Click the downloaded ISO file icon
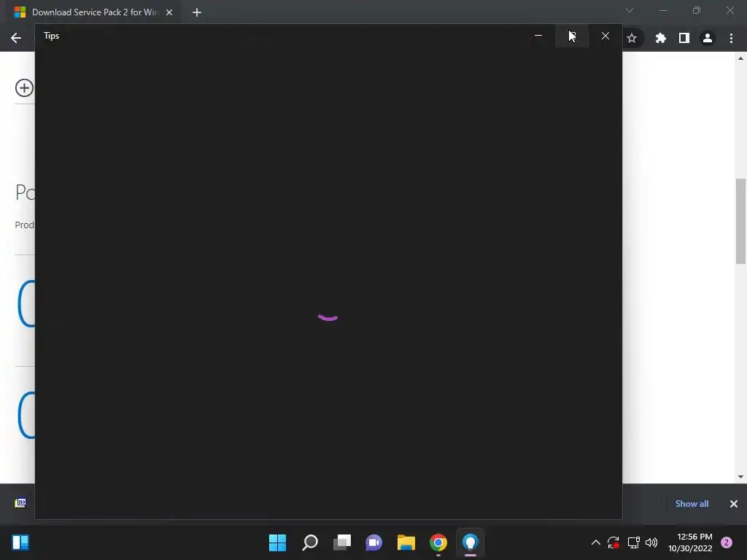This screenshot has height=560, width=747. pyautogui.click(x=20, y=503)
